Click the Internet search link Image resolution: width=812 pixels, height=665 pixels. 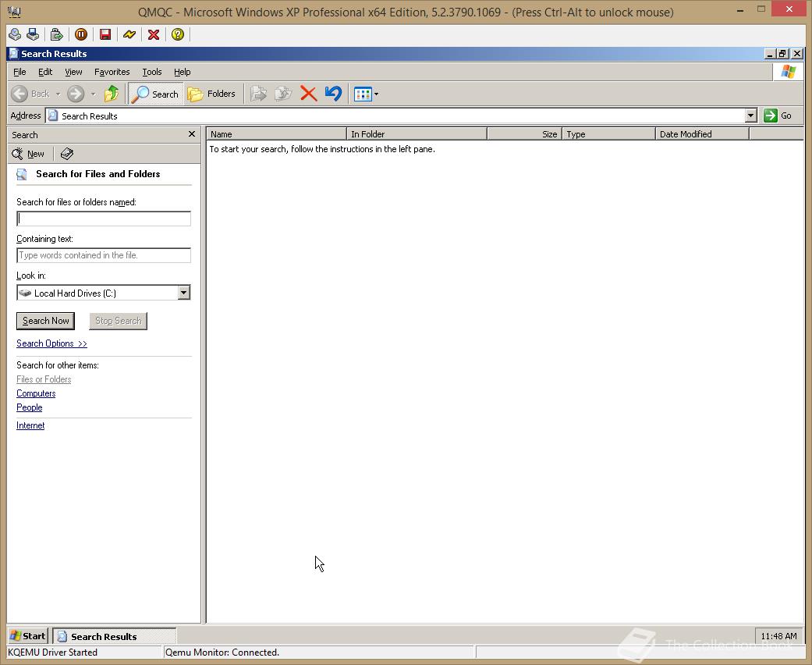(x=30, y=425)
